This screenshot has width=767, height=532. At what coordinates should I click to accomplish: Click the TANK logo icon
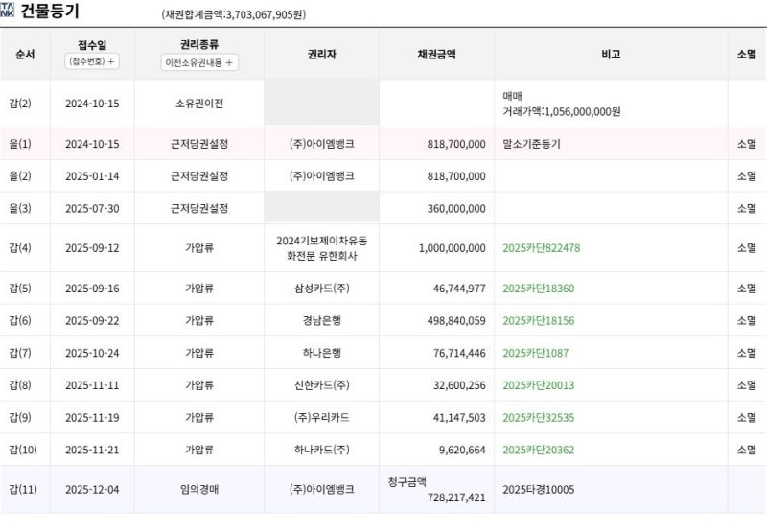[x=7, y=10]
